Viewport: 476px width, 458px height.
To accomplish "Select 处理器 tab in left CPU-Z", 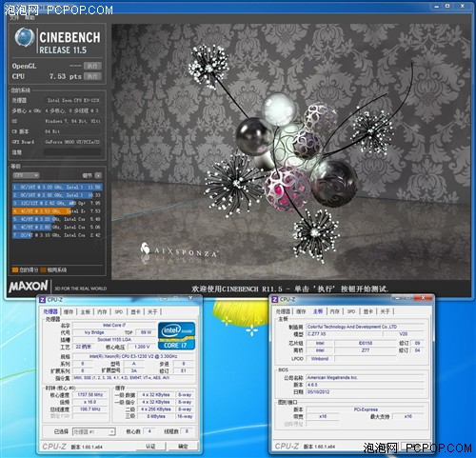I will pyautogui.click(x=50, y=311).
